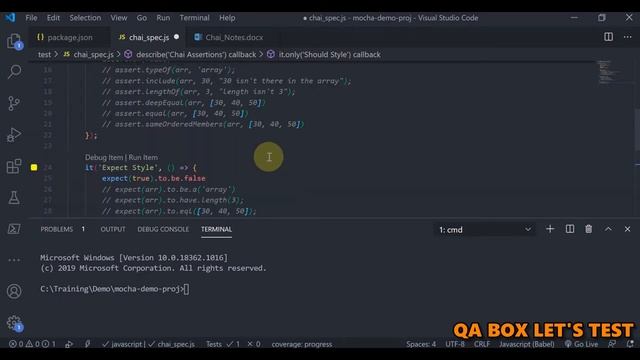The image size is (640, 360).
Task: Open the DEBUG CONSOLE panel tab
Action: (x=163, y=229)
